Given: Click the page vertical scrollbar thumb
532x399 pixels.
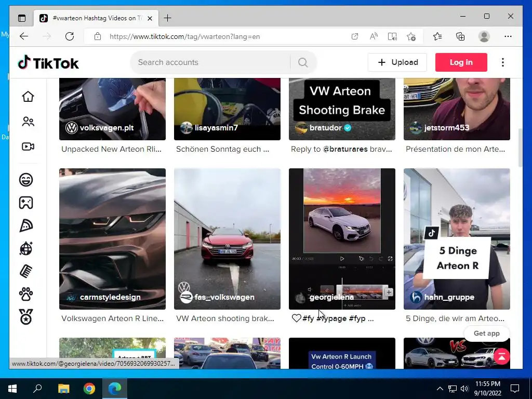Looking at the screenshot, I should (520, 148).
